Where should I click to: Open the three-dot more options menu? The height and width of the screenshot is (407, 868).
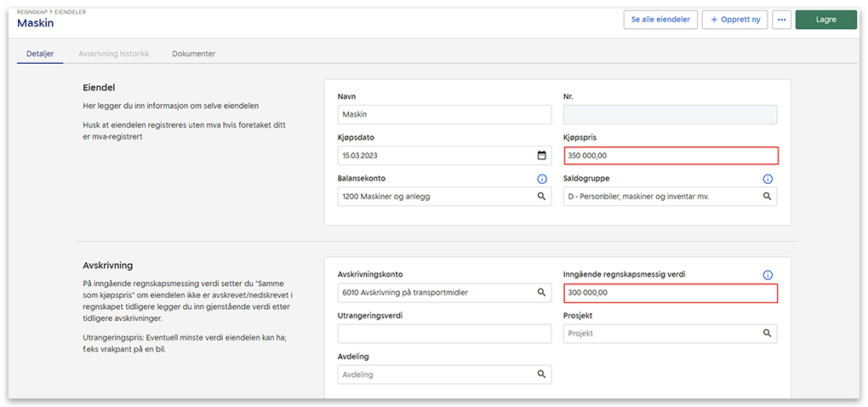781,20
